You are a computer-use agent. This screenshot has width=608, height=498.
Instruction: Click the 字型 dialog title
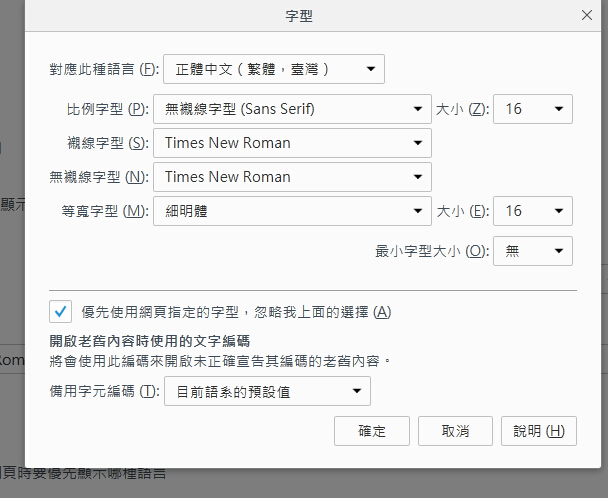tap(300, 15)
